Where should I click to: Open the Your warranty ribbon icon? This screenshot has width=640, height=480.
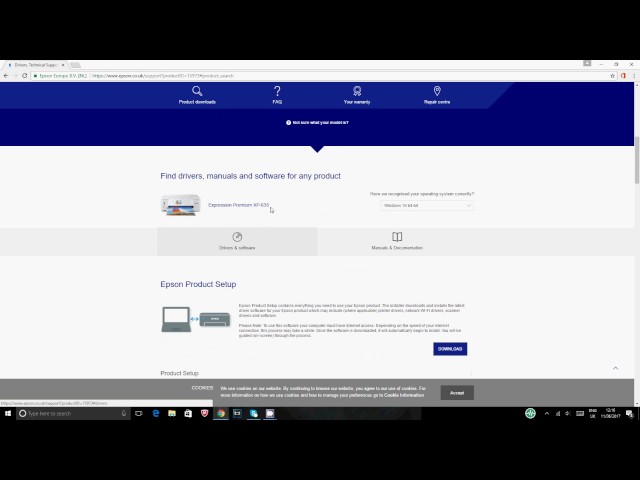(357, 91)
